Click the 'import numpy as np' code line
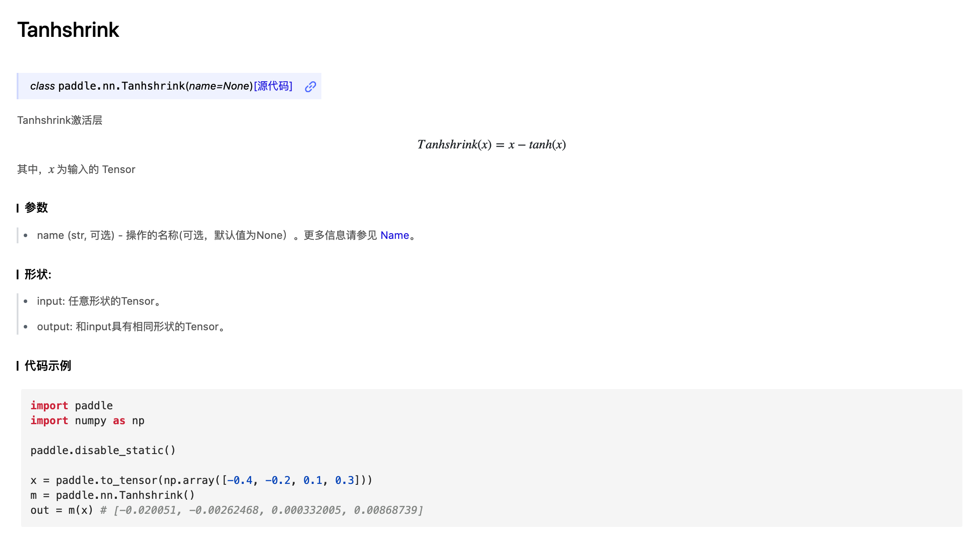 click(x=87, y=421)
